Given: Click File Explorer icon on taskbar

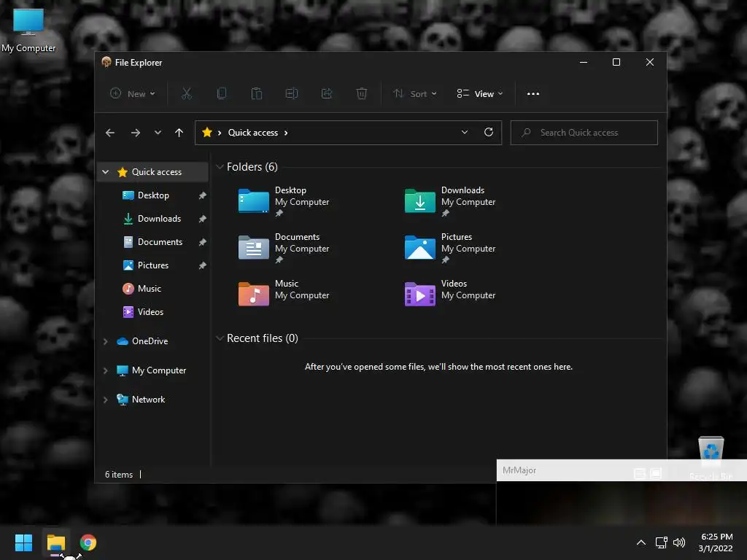Looking at the screenshot, I should pyautogui.click(x=56, y=542).
